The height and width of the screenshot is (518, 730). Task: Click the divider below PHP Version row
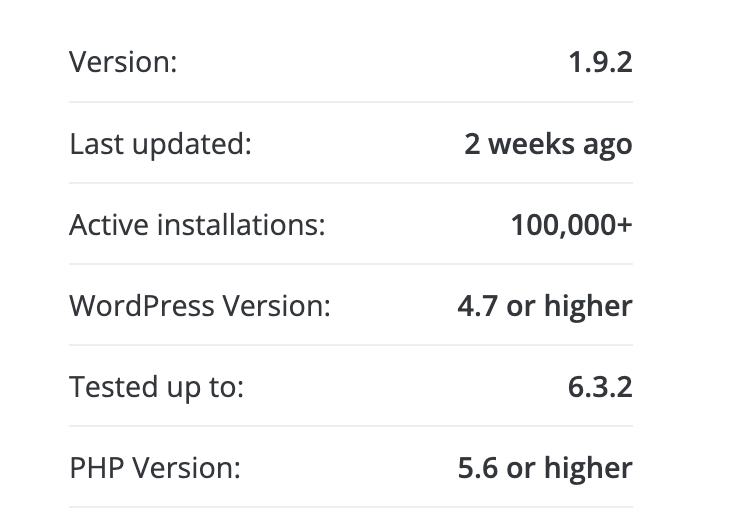tap(351, 507)
